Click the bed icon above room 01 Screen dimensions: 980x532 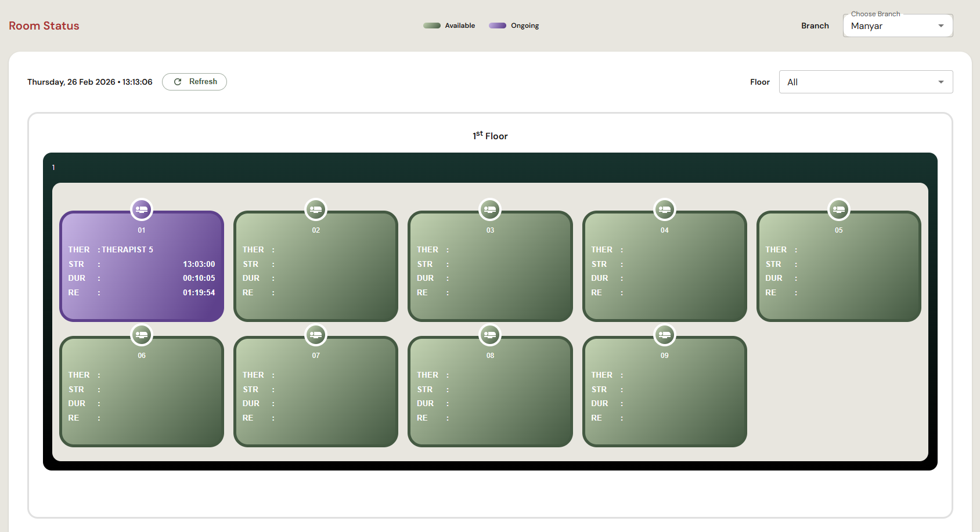(x=142, y=209)
